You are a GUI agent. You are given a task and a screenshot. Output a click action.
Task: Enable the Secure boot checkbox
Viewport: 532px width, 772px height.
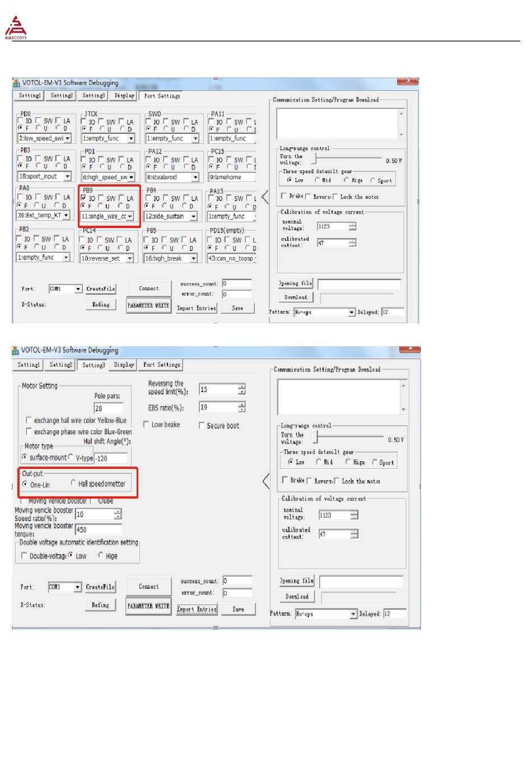[x=202, y=426]
